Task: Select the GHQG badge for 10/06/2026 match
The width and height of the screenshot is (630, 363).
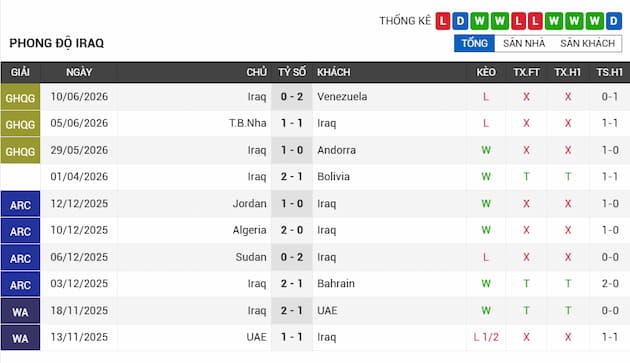Action: click(20, 97)
